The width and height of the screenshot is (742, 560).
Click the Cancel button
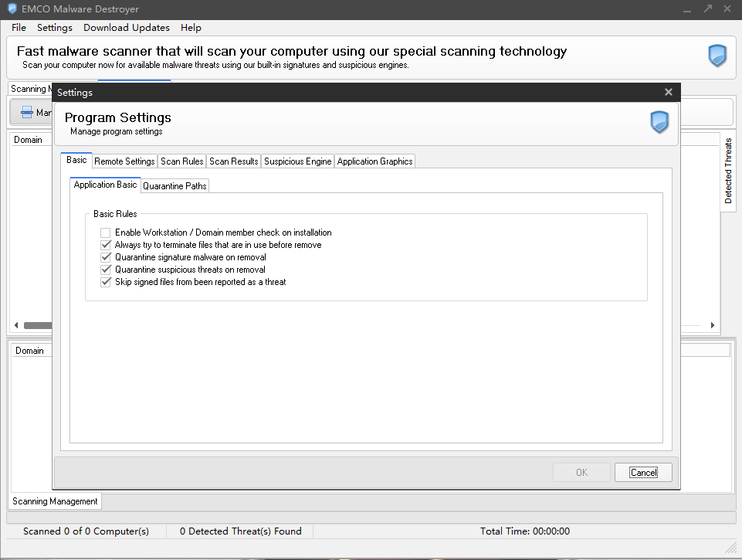pos(643,472)
